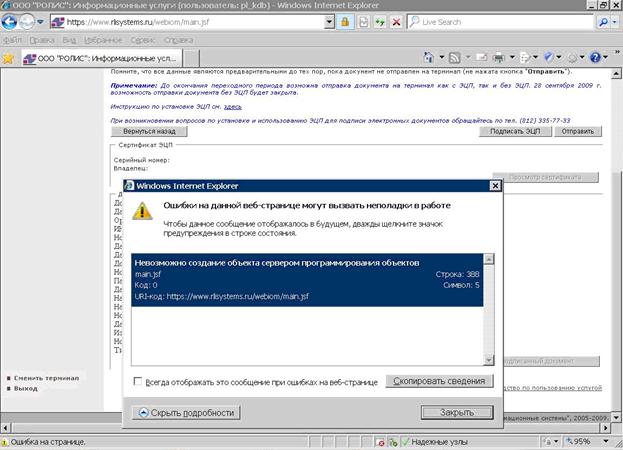Select the ООО "РОЛИС" browser tab
The image size is (623, 450).
pos(102,58)
